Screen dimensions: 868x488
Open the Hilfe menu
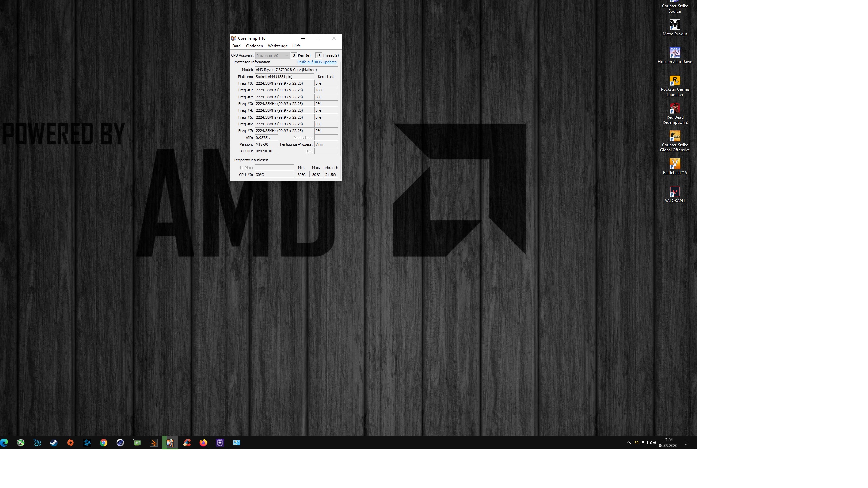[x=296, y=46]
